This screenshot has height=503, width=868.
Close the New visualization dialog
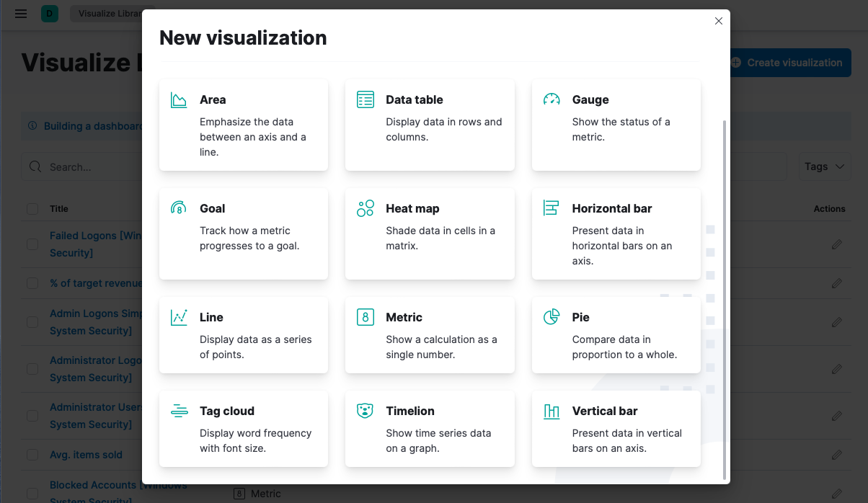click(x=718, y=22)
